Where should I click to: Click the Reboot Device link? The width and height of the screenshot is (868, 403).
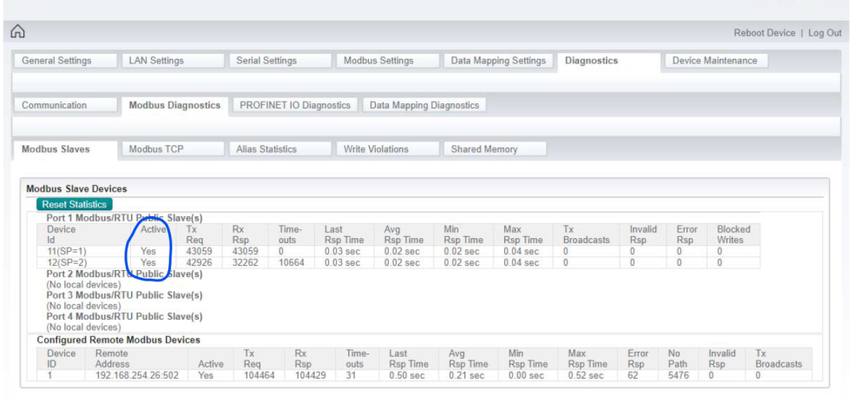(x=764, y=33)
